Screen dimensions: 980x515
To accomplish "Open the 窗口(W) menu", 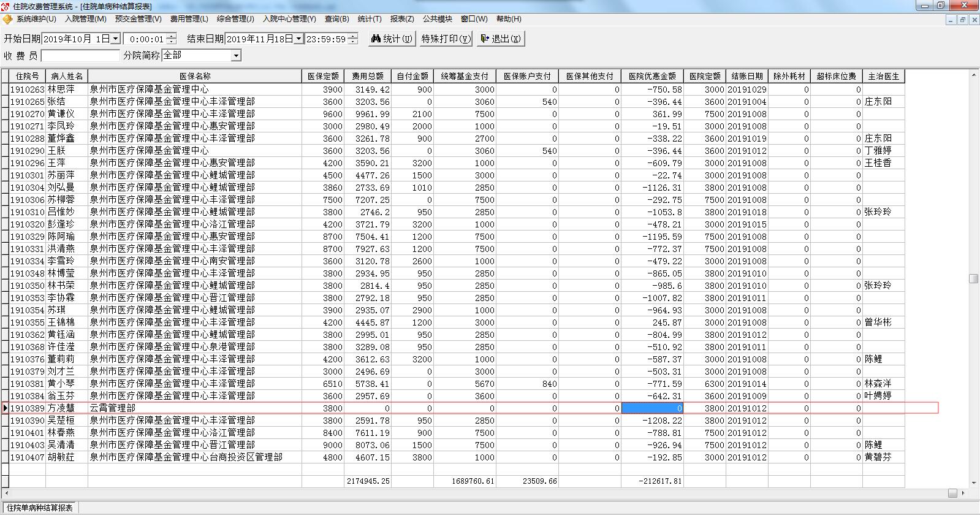I will (474, 19).
